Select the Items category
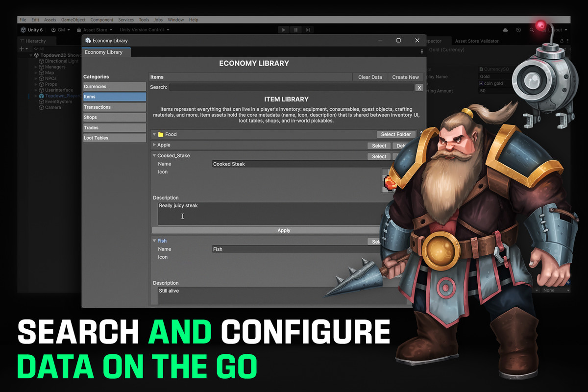 point(114,97)
